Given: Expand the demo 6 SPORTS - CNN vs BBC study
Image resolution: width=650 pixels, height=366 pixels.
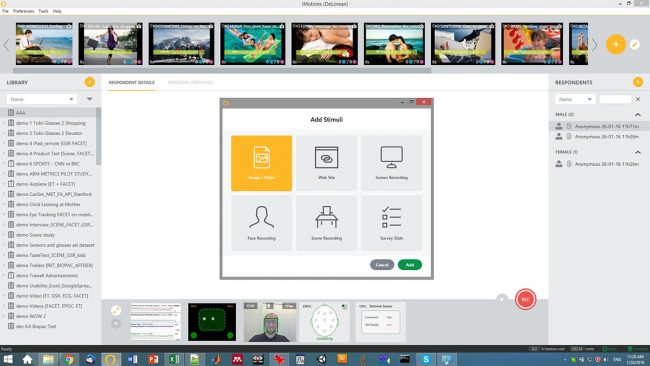Looking at the screenshot, I should pyautogui.click(x=4, y=164).
